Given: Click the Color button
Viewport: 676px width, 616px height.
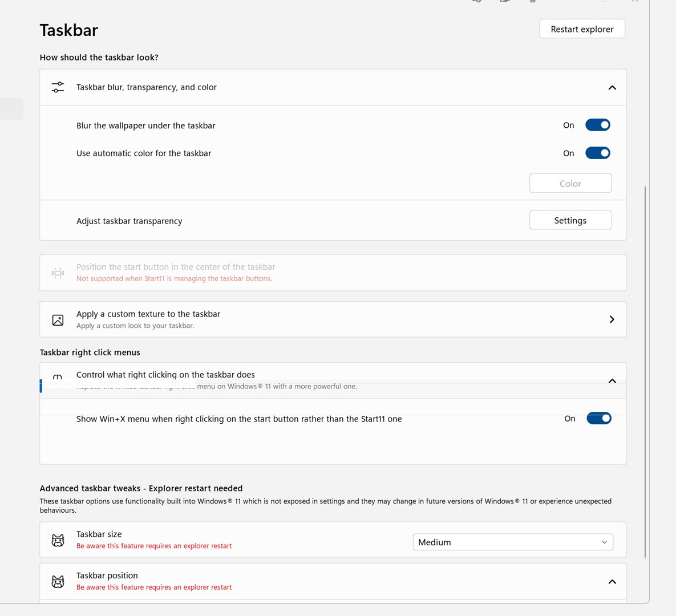Looking at the screenshot, I should [x=570, y=183].
